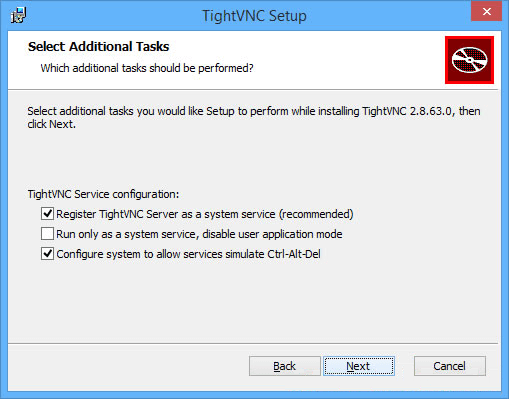
Task: Click the 'Select Additional Tasks' heading
Action: 99,46
